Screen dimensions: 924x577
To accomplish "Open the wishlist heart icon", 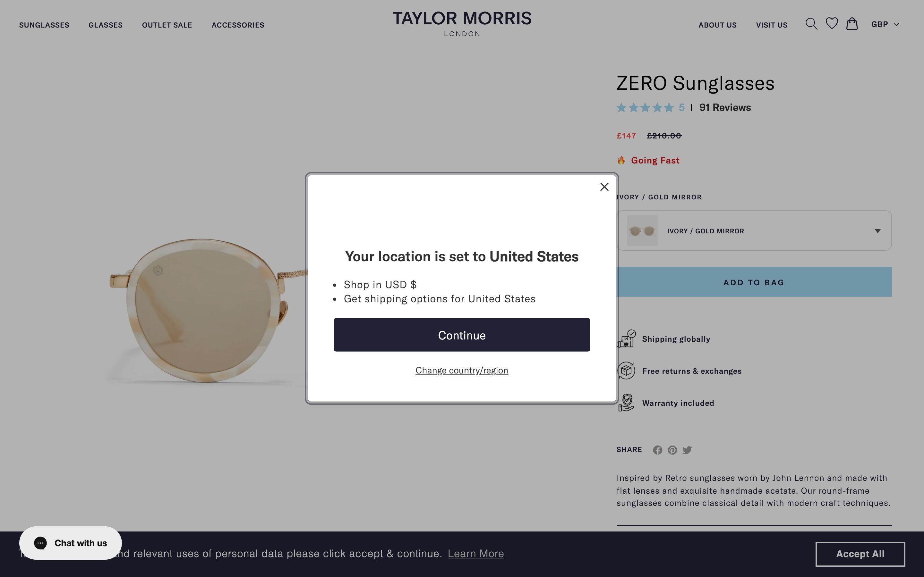I will [x=832, y=24].
